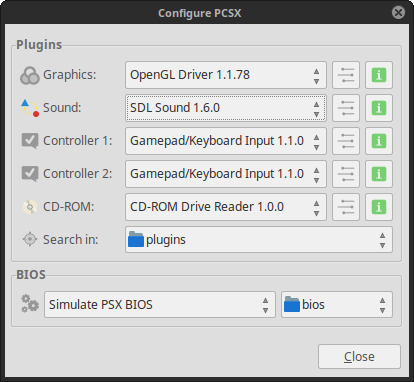Open the CD-ROM Drive Reader dropdown
This screenshot has width=414, height=382.
click(x=226, y=207)
